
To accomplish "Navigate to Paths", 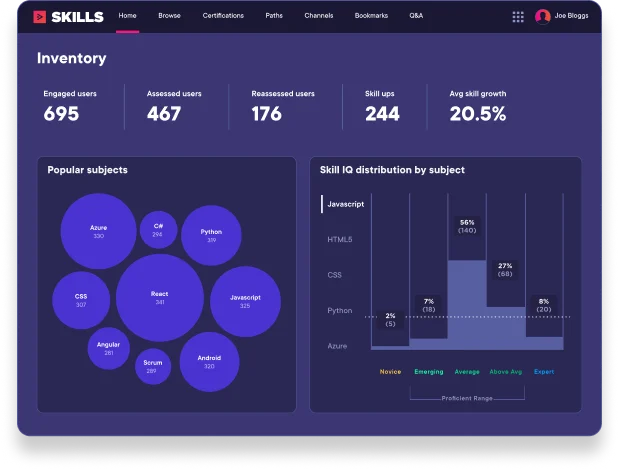I will click(274, 17).
